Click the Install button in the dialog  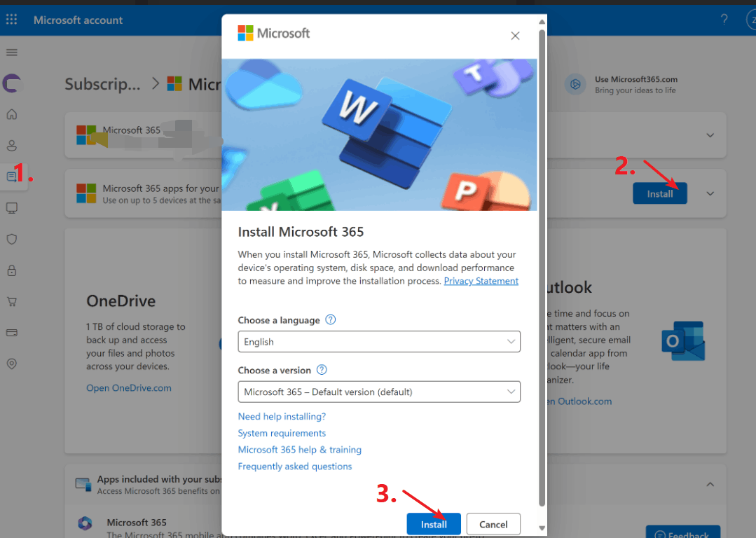[434, 524]
